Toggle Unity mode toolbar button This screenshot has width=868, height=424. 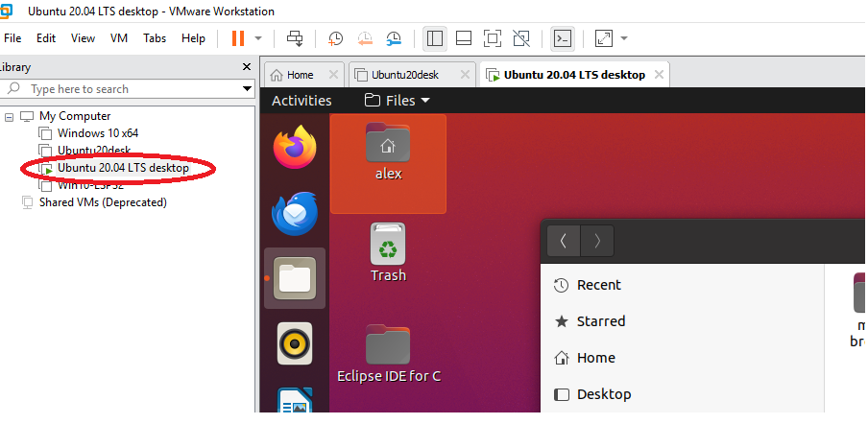tap(520, 38)
